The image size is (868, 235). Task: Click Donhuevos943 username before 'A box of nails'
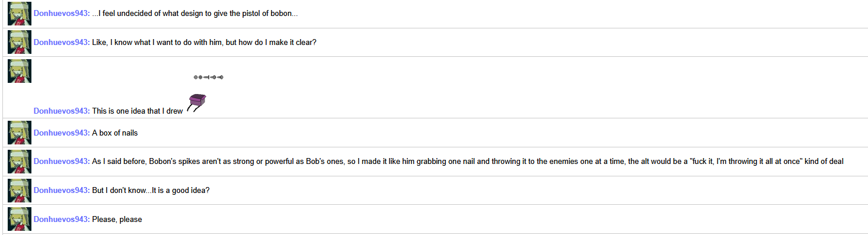click(x=62, y=133)
